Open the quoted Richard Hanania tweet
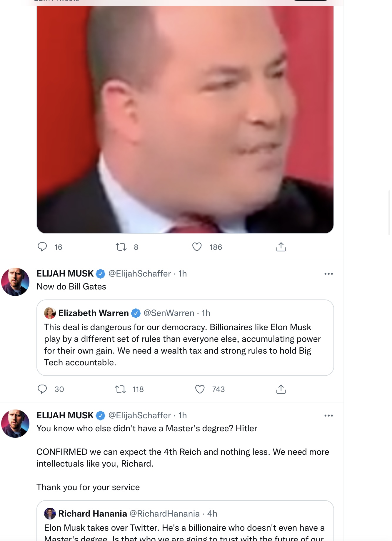 coord(185,521)
